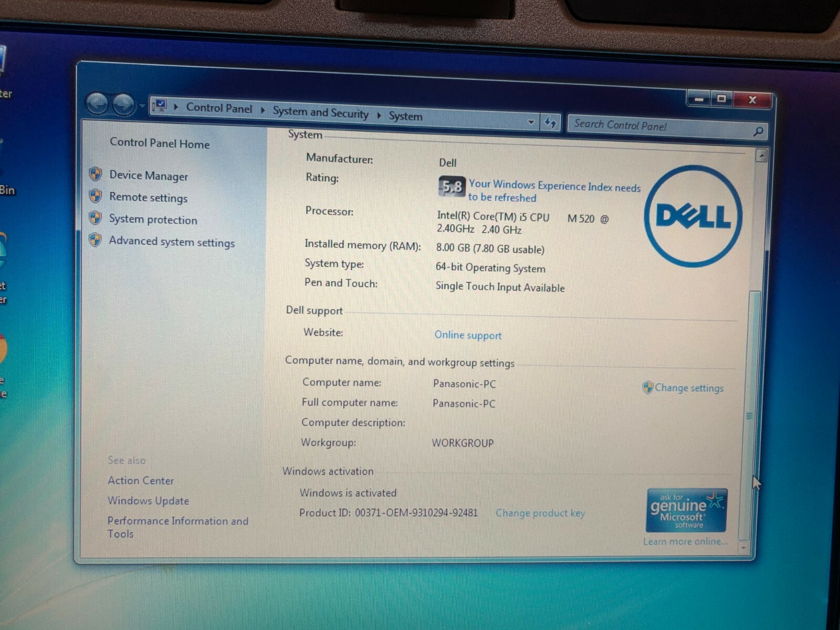Open System protection
This screenshot has width=840, height=630.
[153, 219]
